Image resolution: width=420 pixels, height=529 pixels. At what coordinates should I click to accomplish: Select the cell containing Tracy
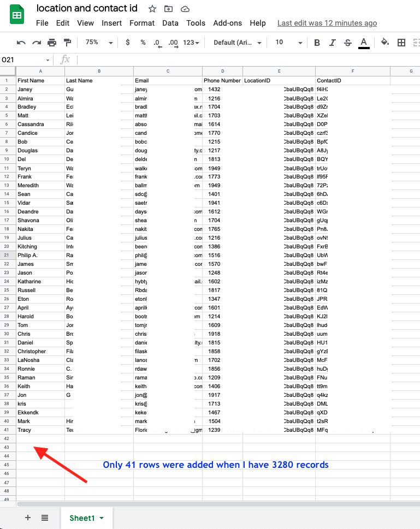point(40,430)
